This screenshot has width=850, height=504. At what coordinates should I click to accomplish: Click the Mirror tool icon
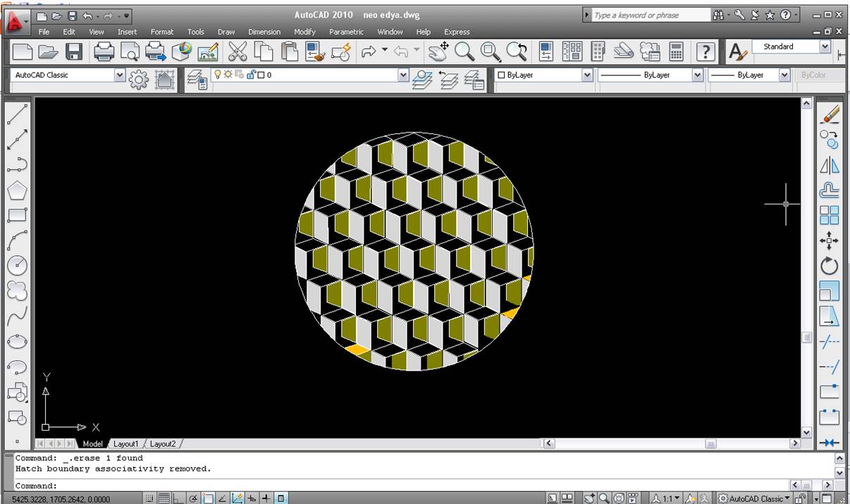[830, 165]
